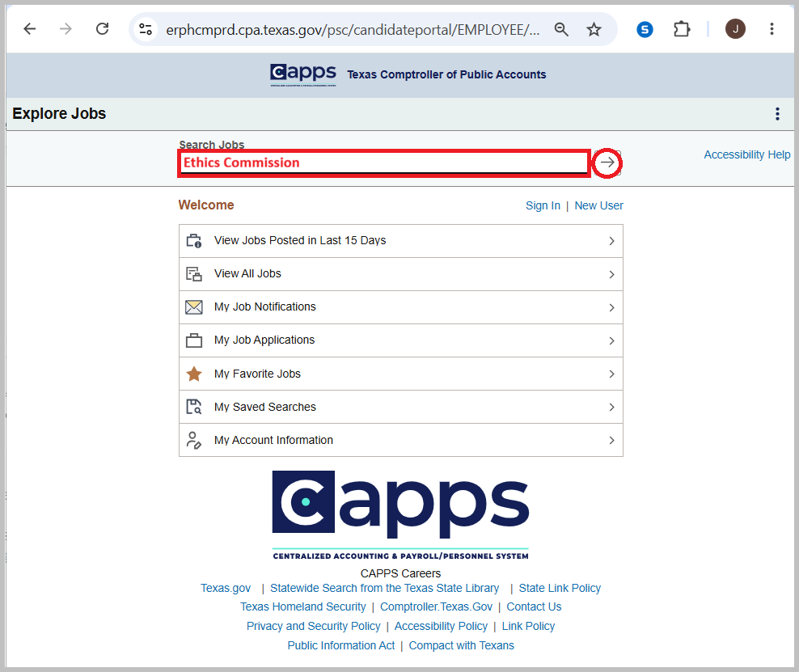Open the Explore Jobs actions menu
Viewport: 799px width, 672px height.
point(777,113)
